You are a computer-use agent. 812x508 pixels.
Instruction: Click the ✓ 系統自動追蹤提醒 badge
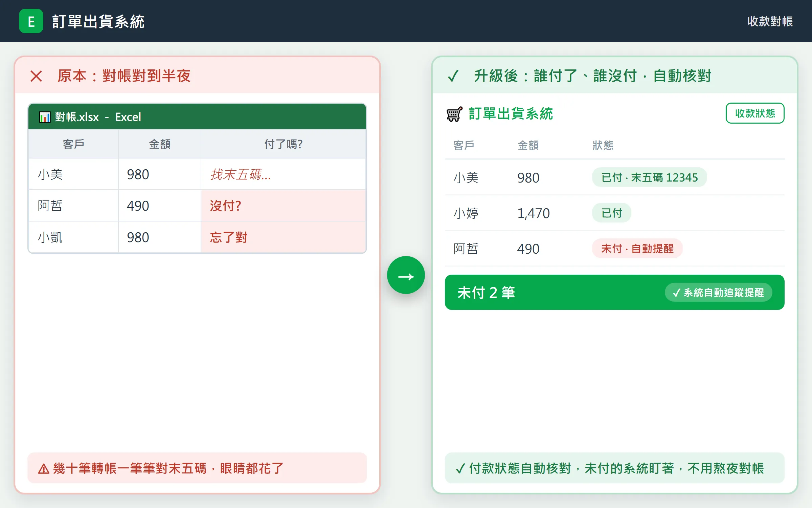tap(718, 292)
